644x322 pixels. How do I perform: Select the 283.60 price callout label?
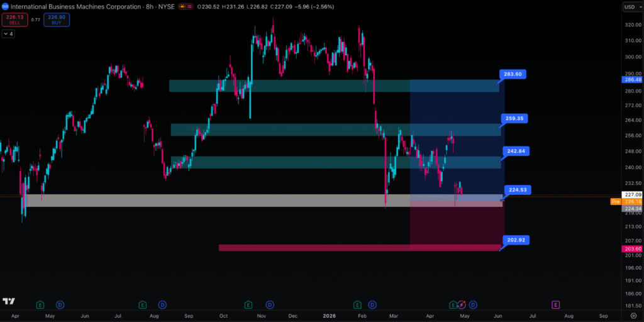coord(514,74)
